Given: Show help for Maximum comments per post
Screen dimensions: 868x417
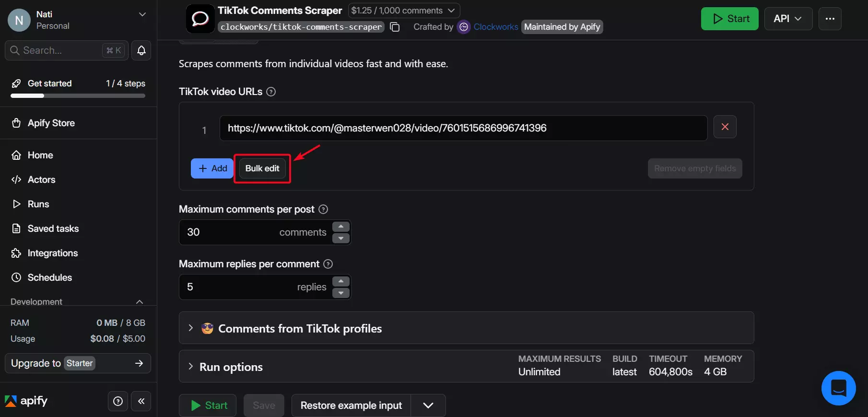Looking at the screenshot, I should coord(323,209).
